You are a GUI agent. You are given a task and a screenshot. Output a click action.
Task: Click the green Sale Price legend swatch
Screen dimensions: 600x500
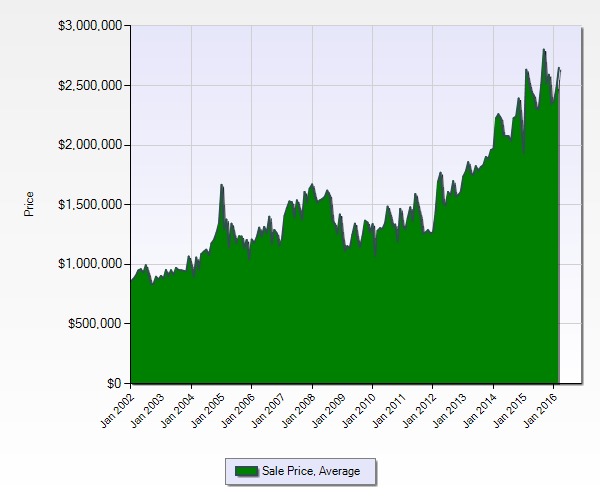click(x=246, y=471)
